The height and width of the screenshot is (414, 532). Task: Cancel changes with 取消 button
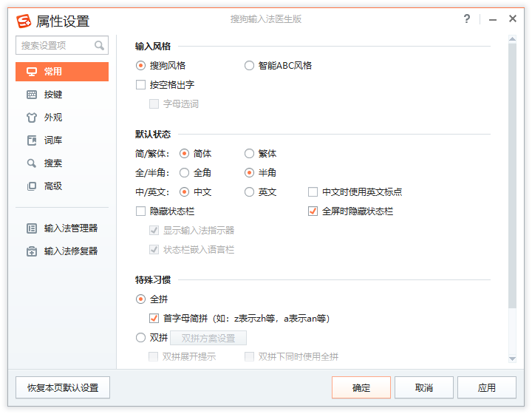pos(424,387)
